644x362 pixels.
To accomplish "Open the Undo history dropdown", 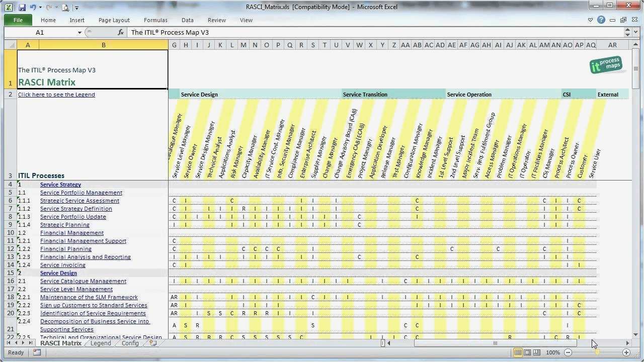I will 40,8.
